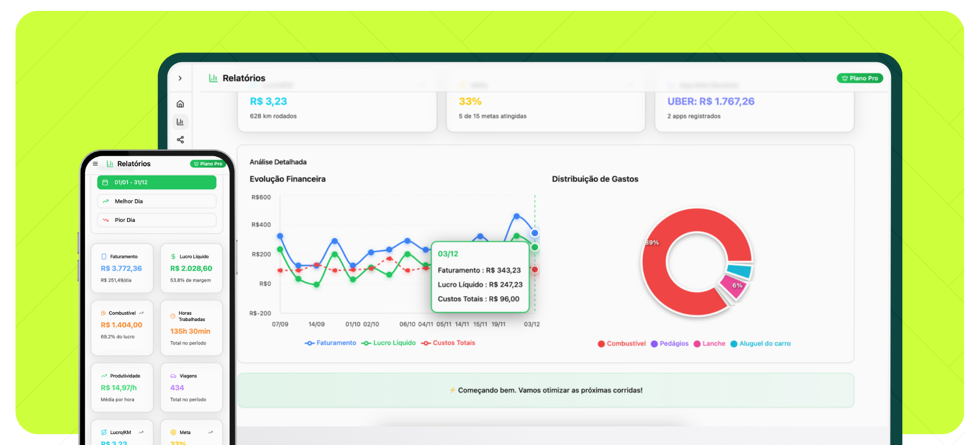Click the "Análise Detalhada" heading
This screenshot has height=445, width=980.
pyautogui.click(x=278, y=162)
